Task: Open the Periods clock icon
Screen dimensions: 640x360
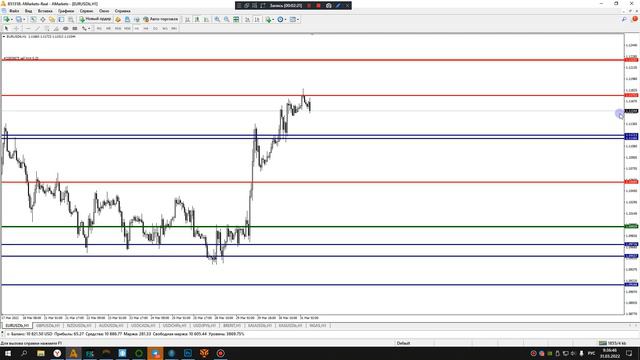Action: 280,19
